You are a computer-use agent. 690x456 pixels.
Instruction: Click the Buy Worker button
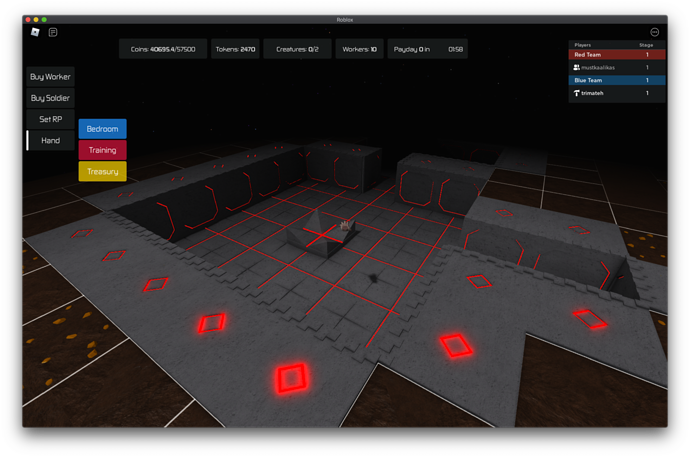50,77
